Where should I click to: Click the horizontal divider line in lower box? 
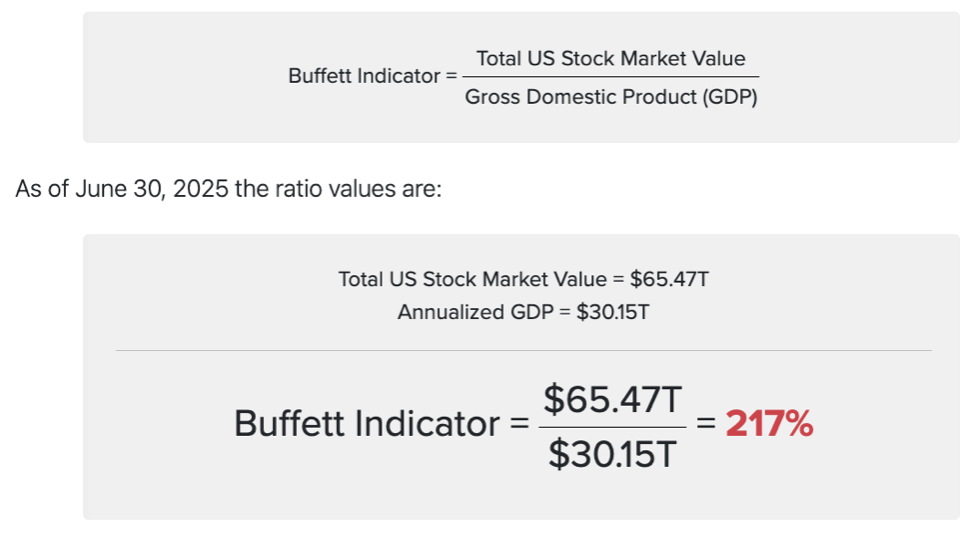[x=523, y=350]
